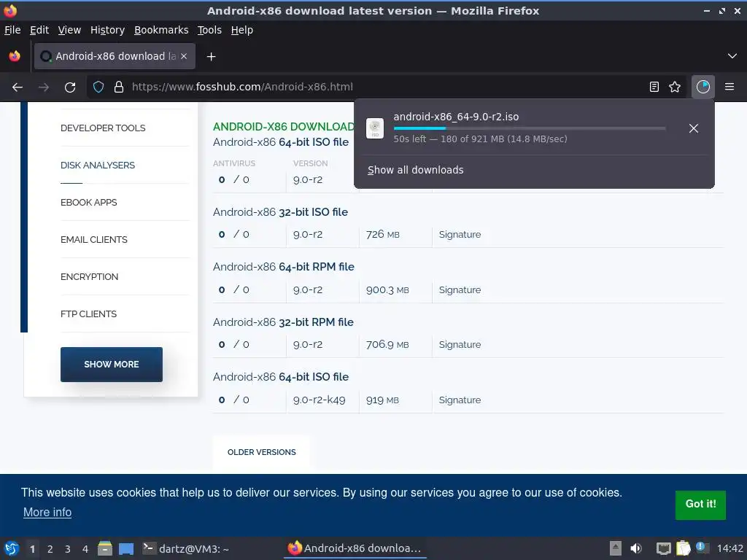
Task: Close the Android-x86 download tab
Action: [x=184, y=56]
